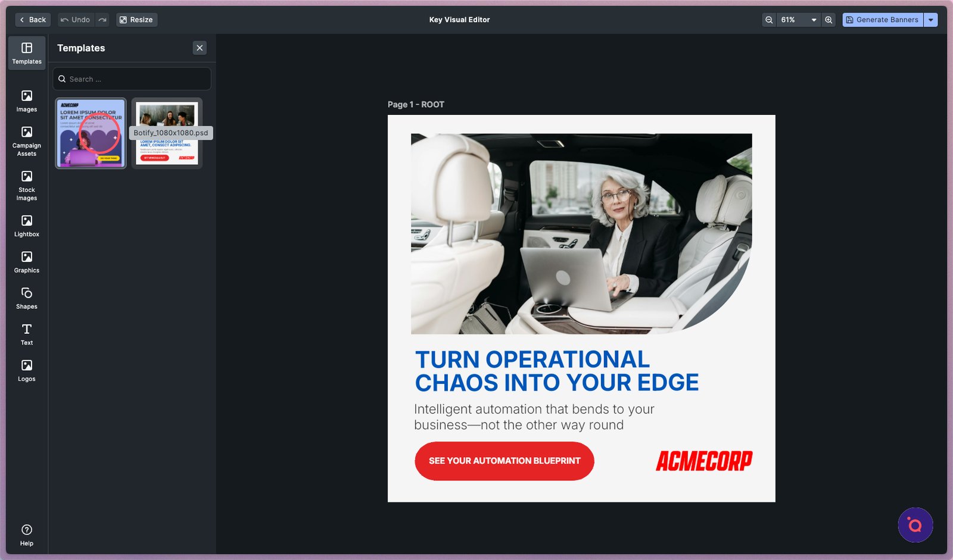Viewport: 953px width, 560px height.
Task: Zoom in on the canvas
Action: point(829,20)
